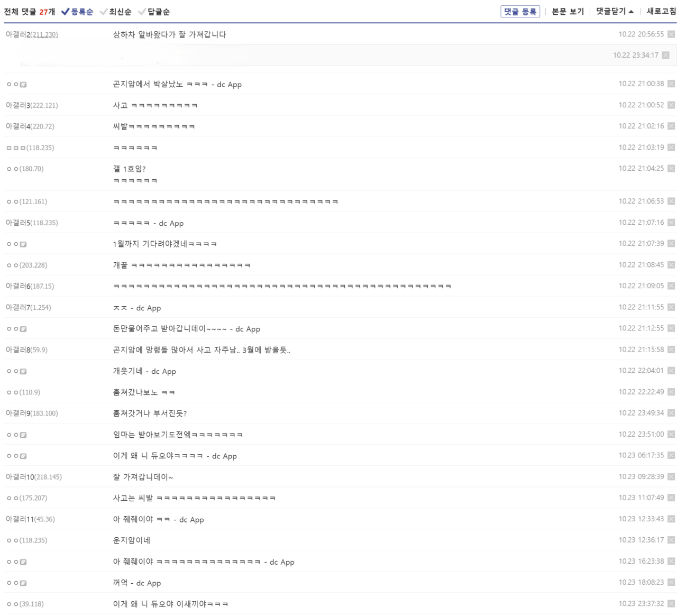Sort comments by 답글순

154,12
